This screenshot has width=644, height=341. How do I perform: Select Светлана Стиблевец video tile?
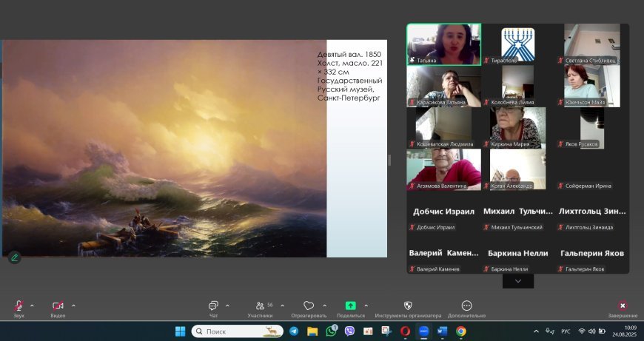coord(592,44)
